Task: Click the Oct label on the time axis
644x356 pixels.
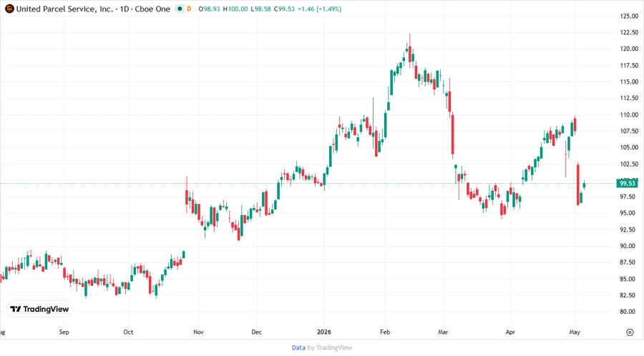Action: click(x=128, y=332)
